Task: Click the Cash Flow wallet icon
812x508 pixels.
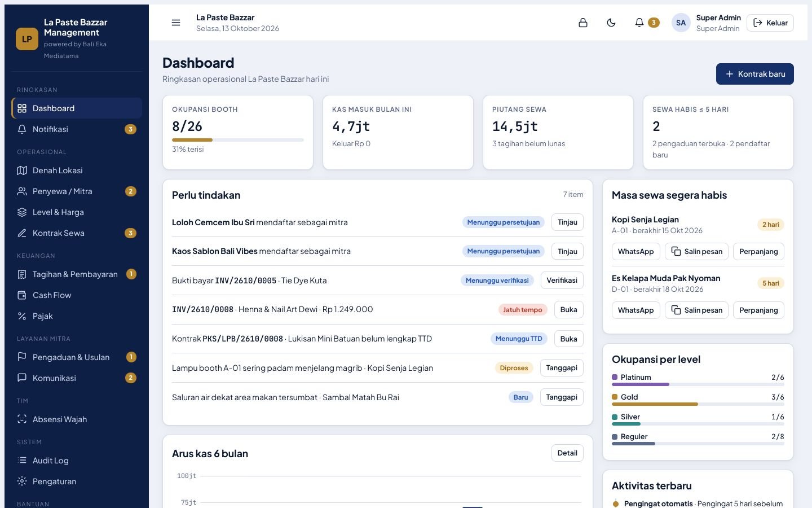Action: point(22,295)
